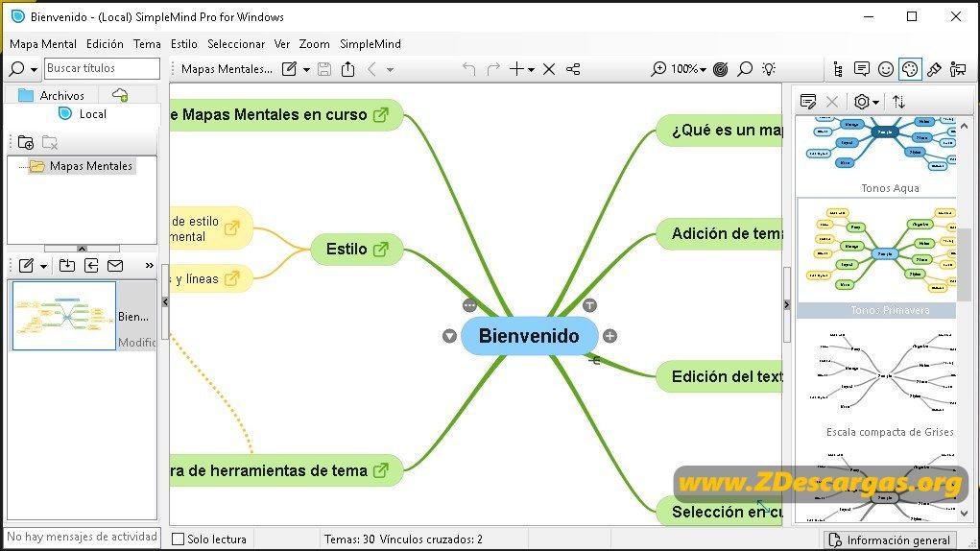Expand the new mind map dropdown arrow
The image size is (980, 551).
(43, 267)
